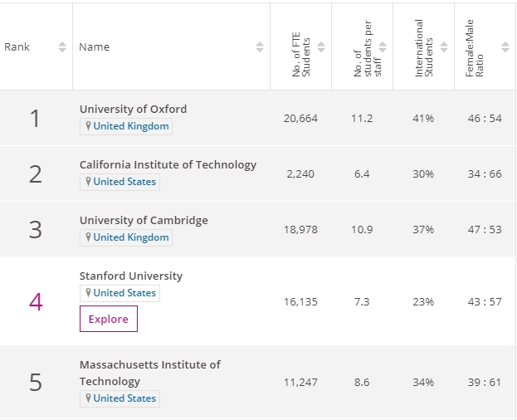Open the Explore button for Stanford
The image size is (517, 420).
point(109,319)
